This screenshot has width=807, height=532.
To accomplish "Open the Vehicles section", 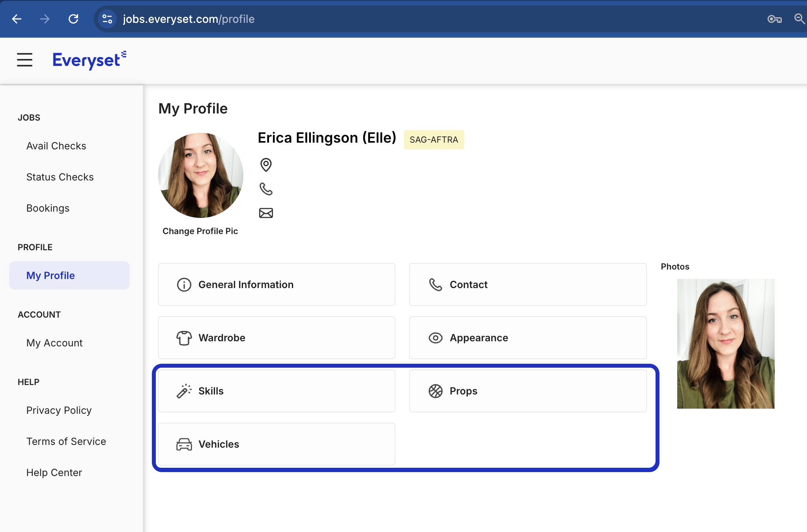I will point(276,444).
